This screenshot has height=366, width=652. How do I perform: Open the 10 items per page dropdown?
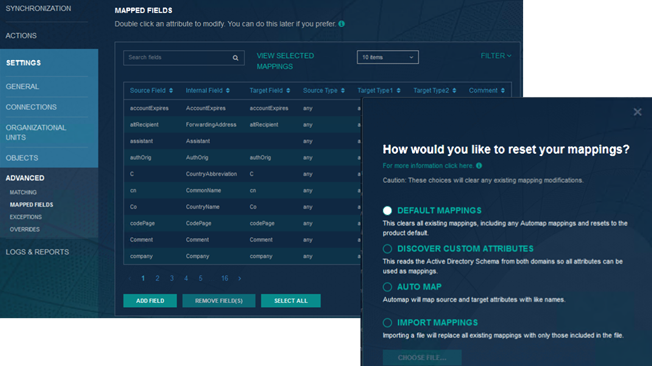(388, 57)
